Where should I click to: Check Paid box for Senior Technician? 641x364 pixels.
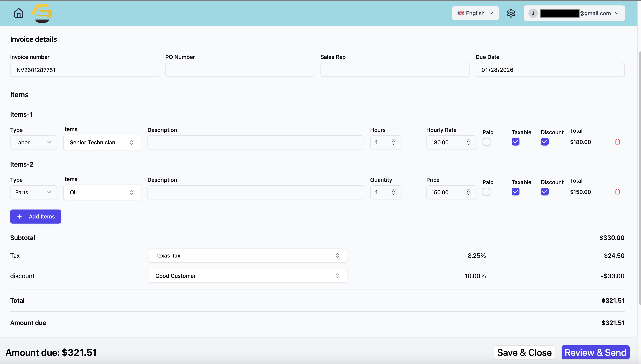coord(486,142)
